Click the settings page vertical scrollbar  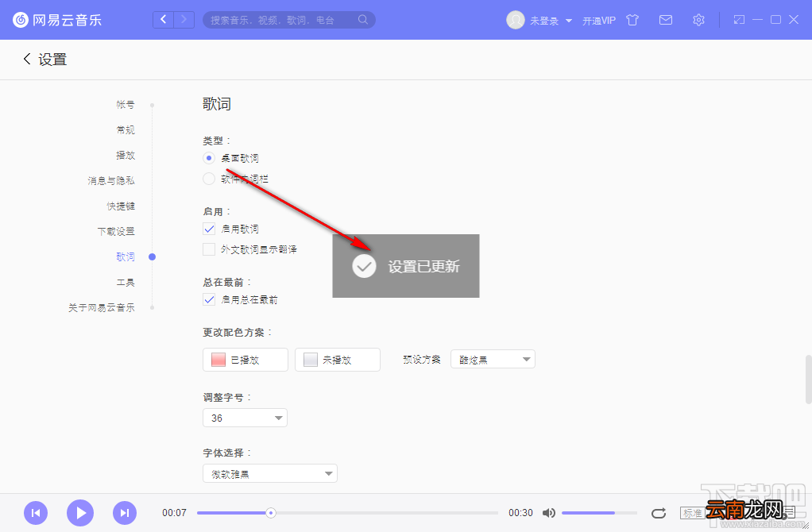(x=808, y=379)
